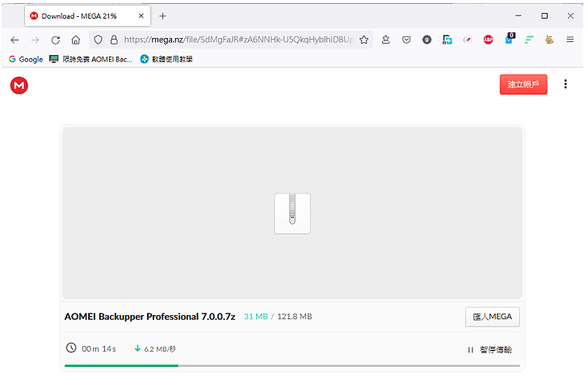The height and width of the screenshot is (392, 588).
Task: Open the browser home page
Action: coord(76,40)
